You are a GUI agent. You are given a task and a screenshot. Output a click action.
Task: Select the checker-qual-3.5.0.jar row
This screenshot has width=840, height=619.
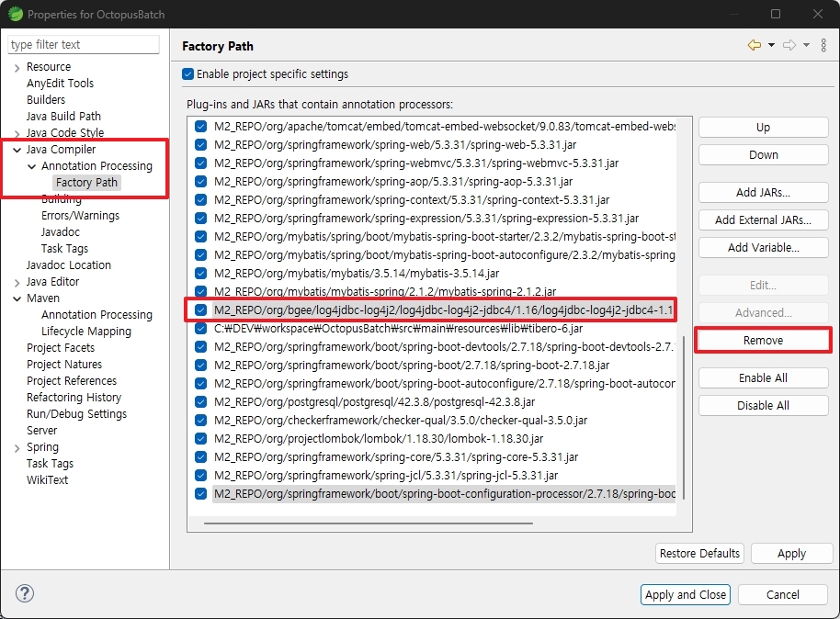pyautogui.click(x=401, y=421)
